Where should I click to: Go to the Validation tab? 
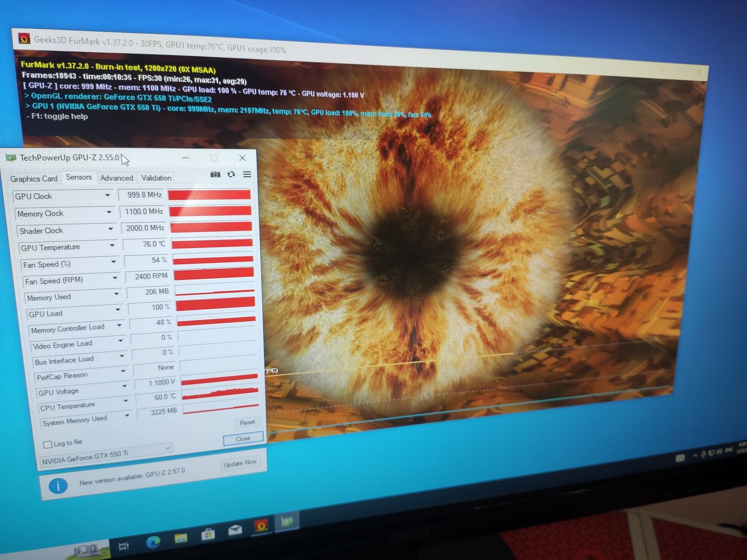(156, 178)
